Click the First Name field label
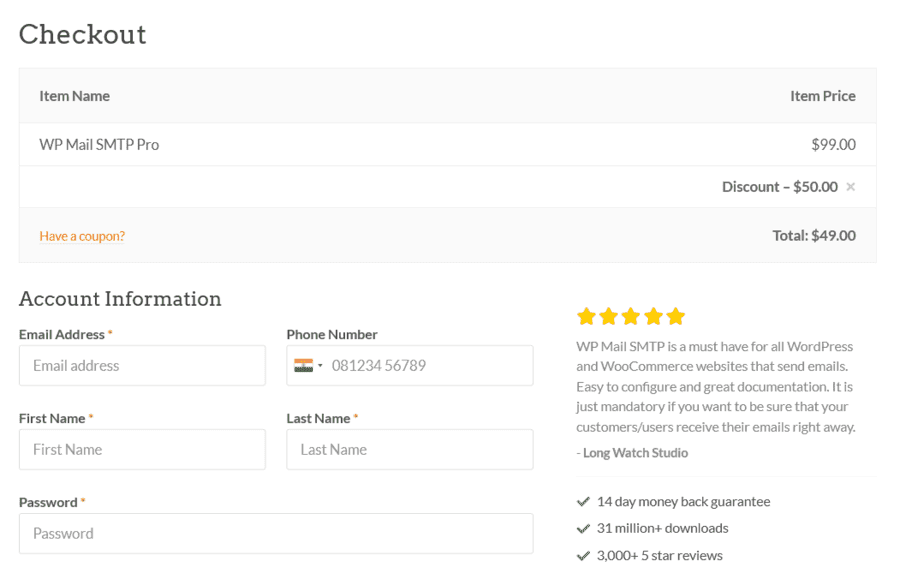Screen dimensions: 900x585 click(52, 419)
